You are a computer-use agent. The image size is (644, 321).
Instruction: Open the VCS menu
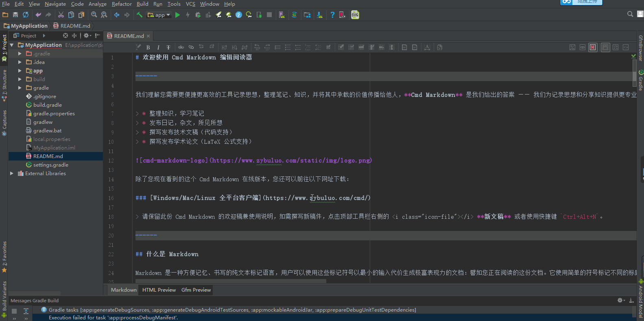tap(190, 4)
